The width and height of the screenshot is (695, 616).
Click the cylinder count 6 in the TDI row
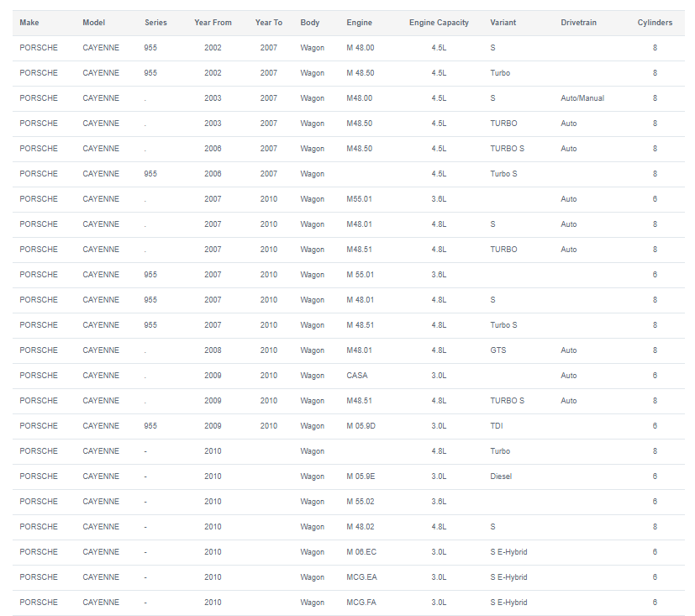(655, 426)
